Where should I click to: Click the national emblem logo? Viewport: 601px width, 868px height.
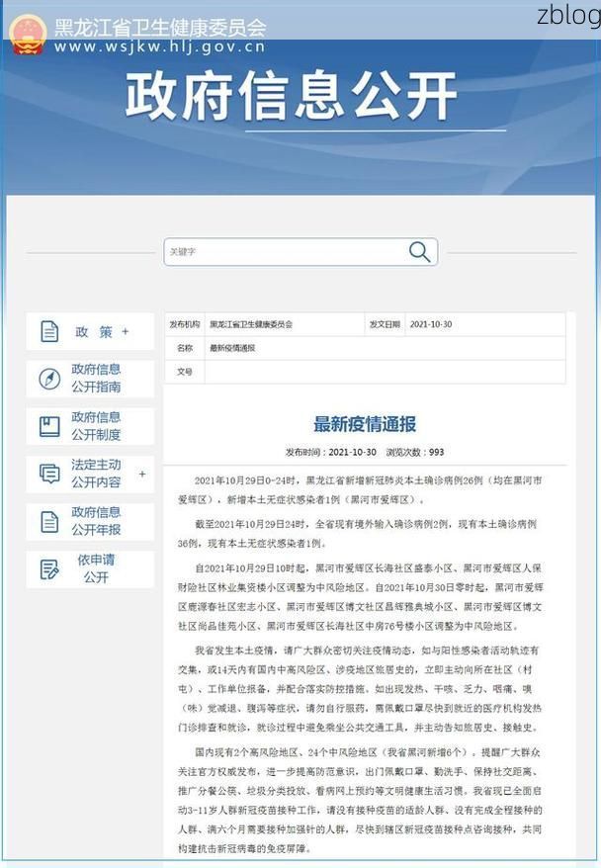click(x=28, y=35)
